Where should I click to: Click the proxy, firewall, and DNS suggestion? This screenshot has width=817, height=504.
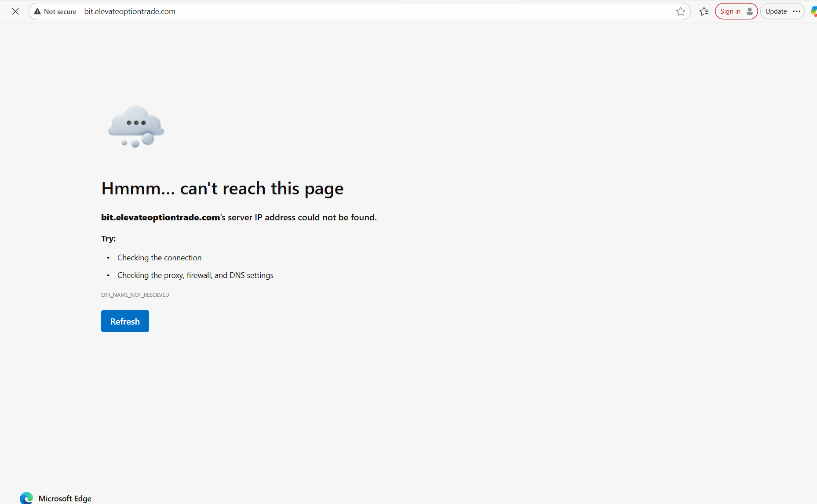195,275
